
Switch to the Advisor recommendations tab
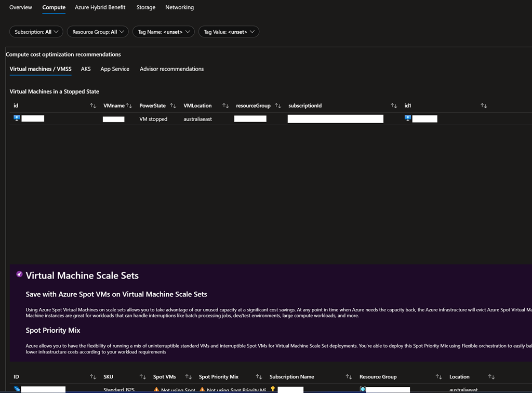click(171, 69)
